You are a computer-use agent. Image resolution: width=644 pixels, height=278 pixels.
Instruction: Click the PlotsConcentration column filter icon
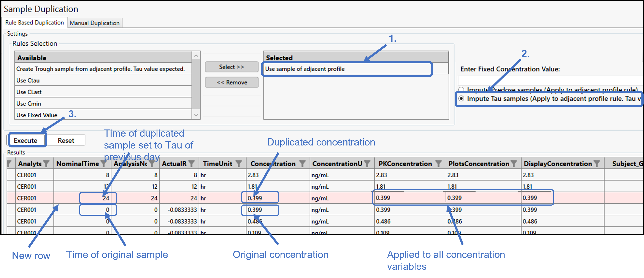coord(514,164)
